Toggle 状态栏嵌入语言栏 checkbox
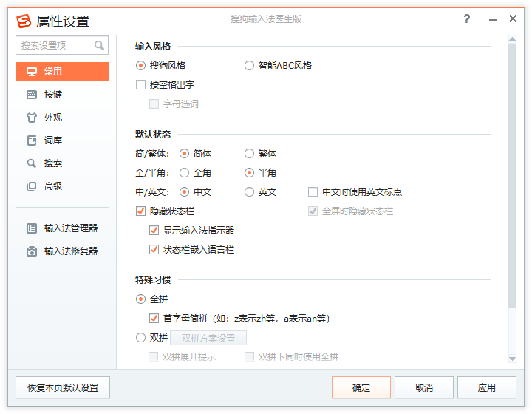The image size is (532, 414). (154, 250)
